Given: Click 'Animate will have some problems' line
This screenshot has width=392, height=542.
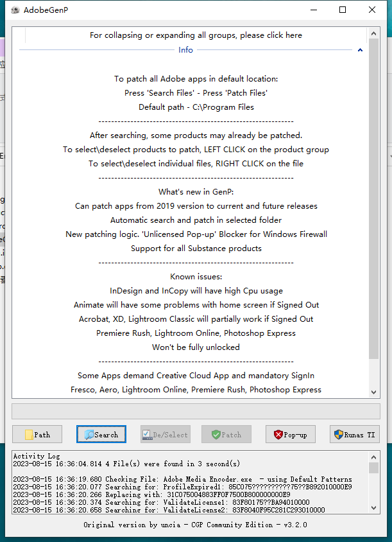Looking at the screenshot, I should pyautogui.click(x=196, y=305).
